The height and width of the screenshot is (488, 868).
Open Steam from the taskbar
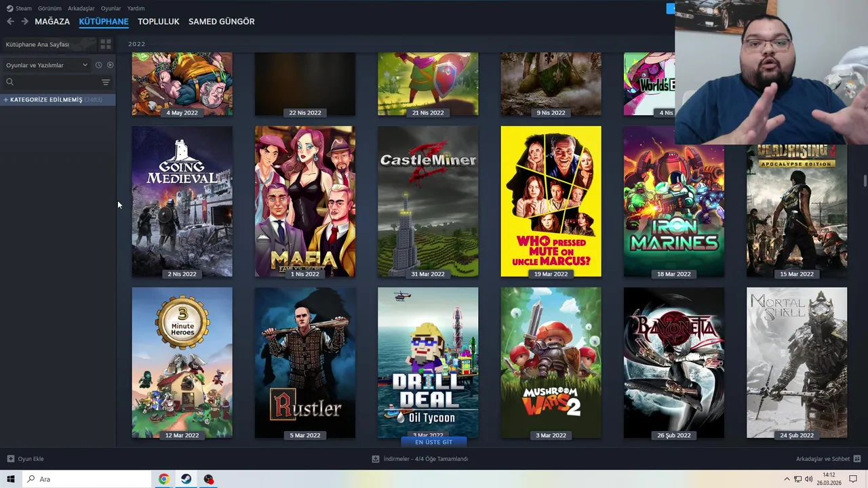click(186, 479)
